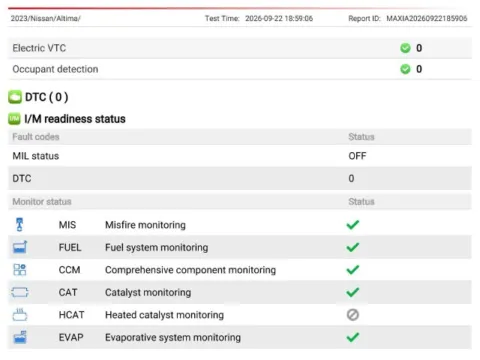Click the comprehensive component monitoring icon

pyautogui.click(x=20, y=270)
